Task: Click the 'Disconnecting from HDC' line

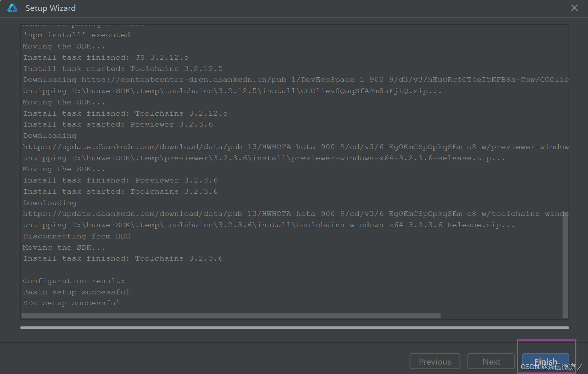Action: pyautogui.click(x=77, y=236)
